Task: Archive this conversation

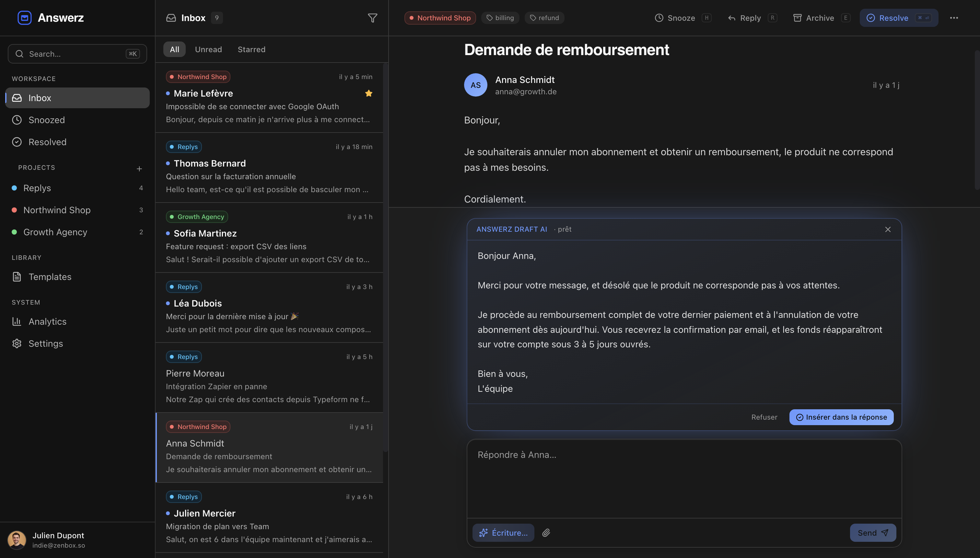Action: click(821, 18)
